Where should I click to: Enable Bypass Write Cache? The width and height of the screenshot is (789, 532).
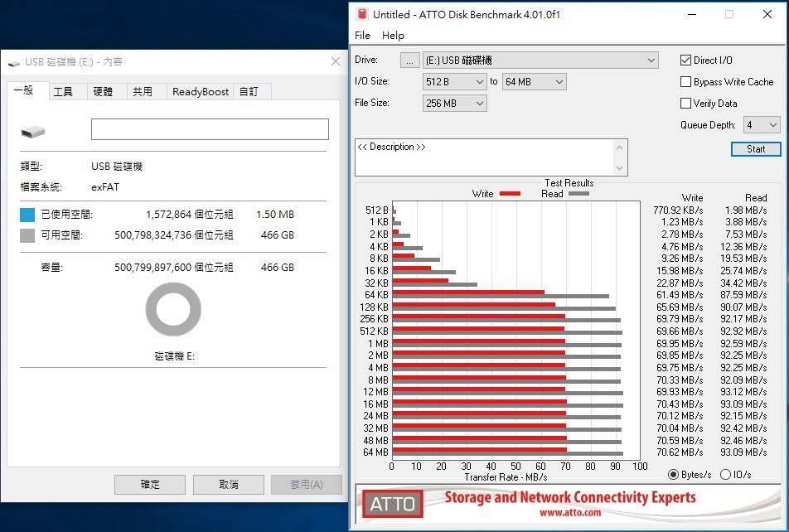(x=685, y=81)
